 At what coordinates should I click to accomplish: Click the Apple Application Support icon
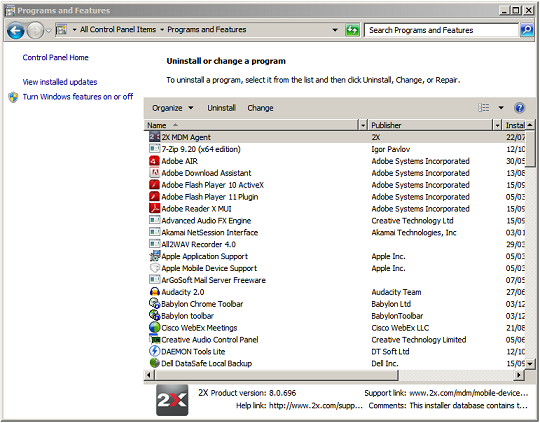coord(154,256)
